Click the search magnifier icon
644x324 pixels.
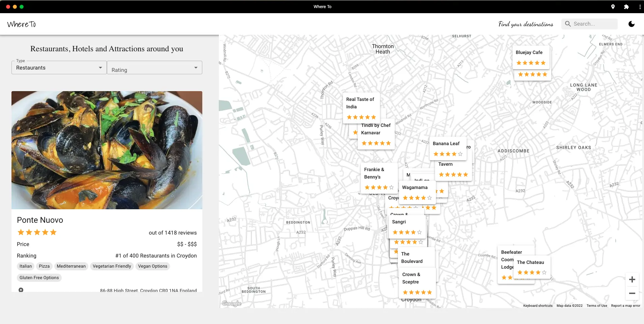pyautogui.click(x=568, y=24)
